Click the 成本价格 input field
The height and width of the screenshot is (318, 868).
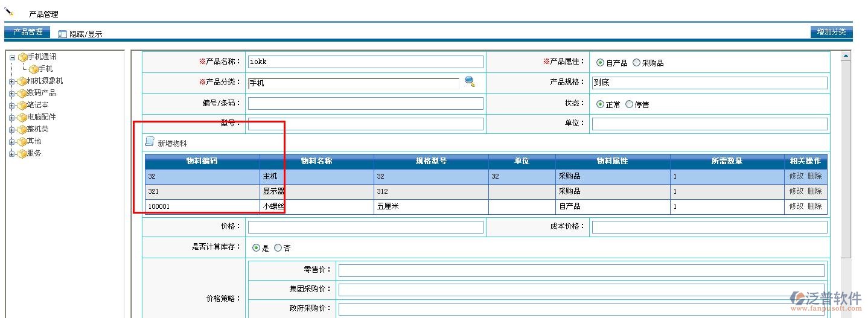pyautogui.click(x=710, y=227)
